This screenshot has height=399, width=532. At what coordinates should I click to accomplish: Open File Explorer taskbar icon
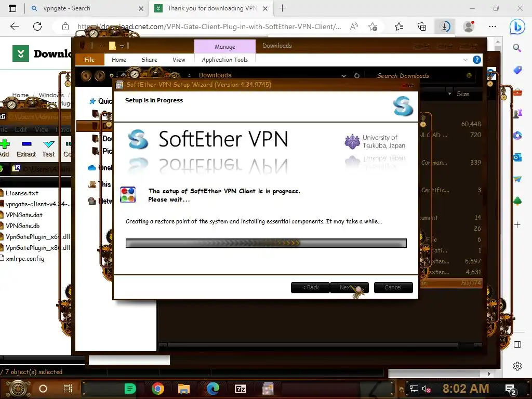pos(183,389)
